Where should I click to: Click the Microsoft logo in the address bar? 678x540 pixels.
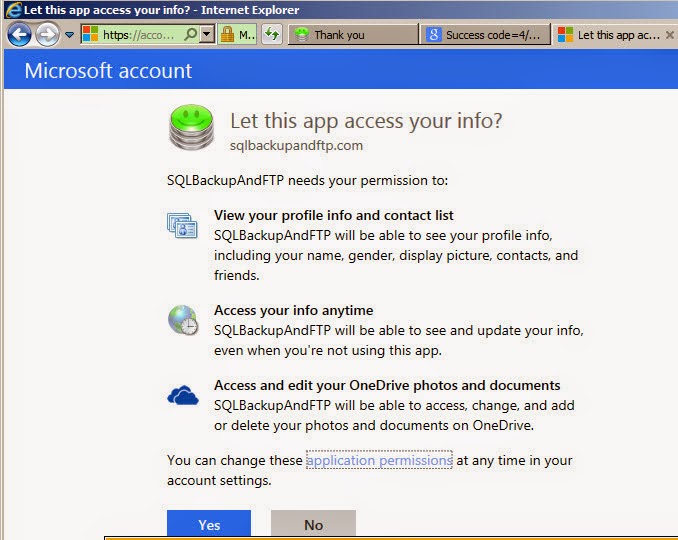click(90, 34)
